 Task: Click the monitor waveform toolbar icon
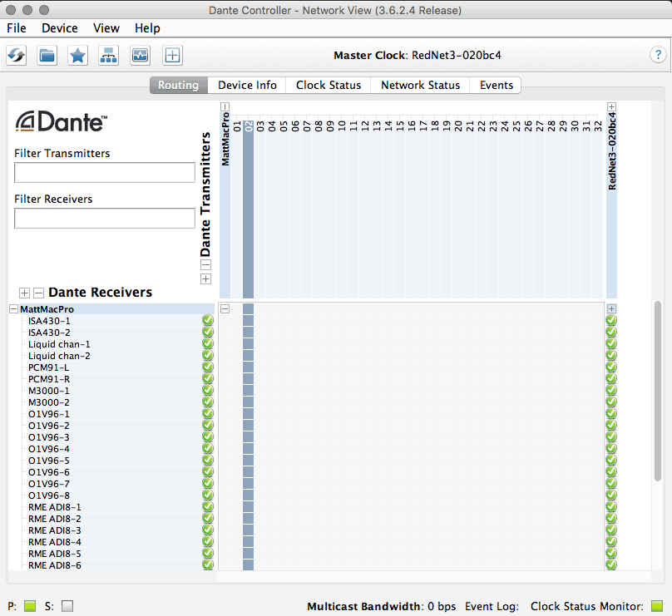pyautogui.click(x=141, y=55)
